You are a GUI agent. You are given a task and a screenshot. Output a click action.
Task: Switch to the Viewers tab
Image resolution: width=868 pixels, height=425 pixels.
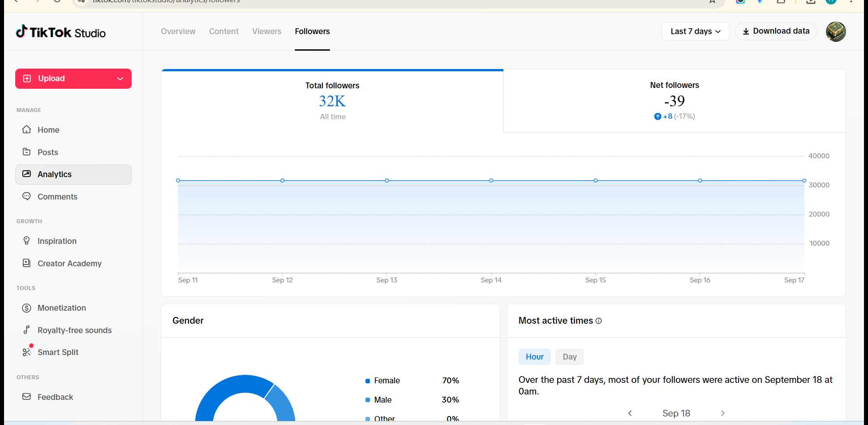(266, 31)
